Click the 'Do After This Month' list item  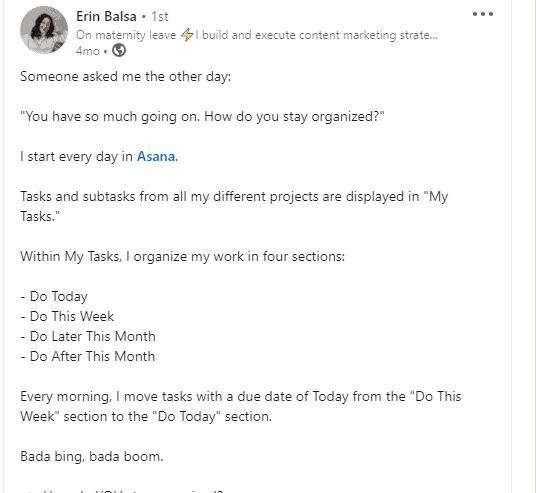click(88, 356)
